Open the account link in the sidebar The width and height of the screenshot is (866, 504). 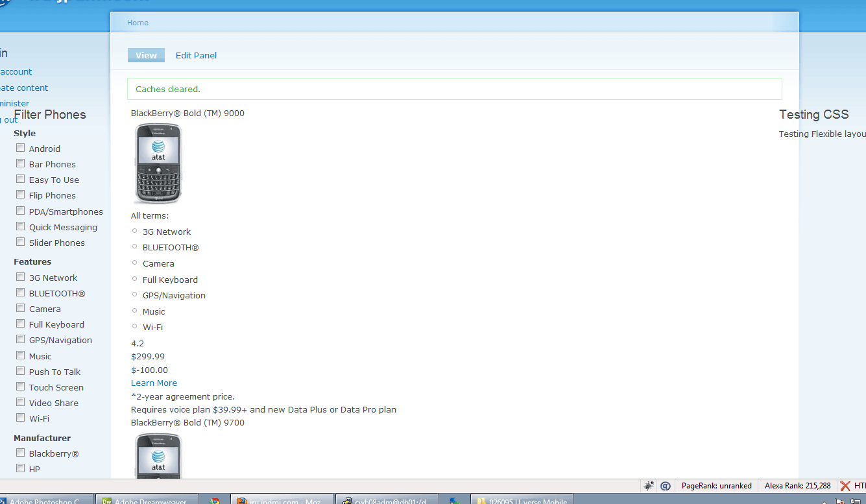click(x=16, y=72)
